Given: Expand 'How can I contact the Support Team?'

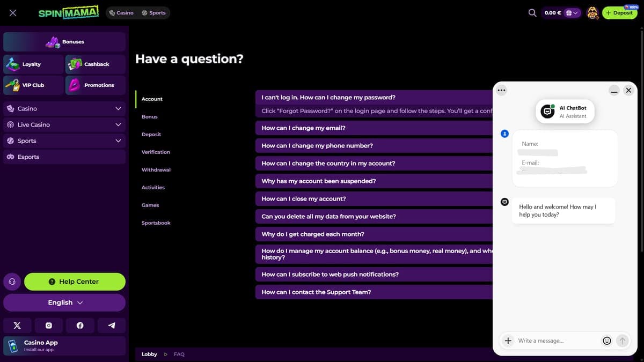Looking at the screenshot, I should click(x=374, y=292).
